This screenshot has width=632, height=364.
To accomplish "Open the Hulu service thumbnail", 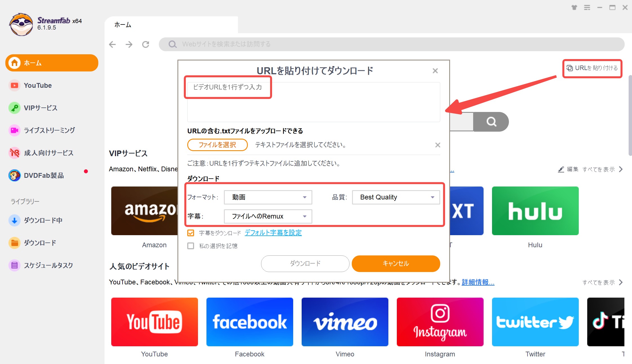I will (x=535, y=211).
